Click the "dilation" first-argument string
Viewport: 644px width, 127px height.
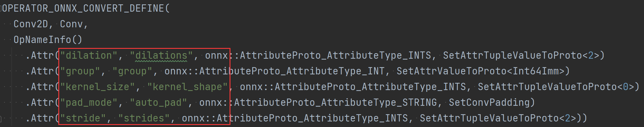tap(89, 56)
